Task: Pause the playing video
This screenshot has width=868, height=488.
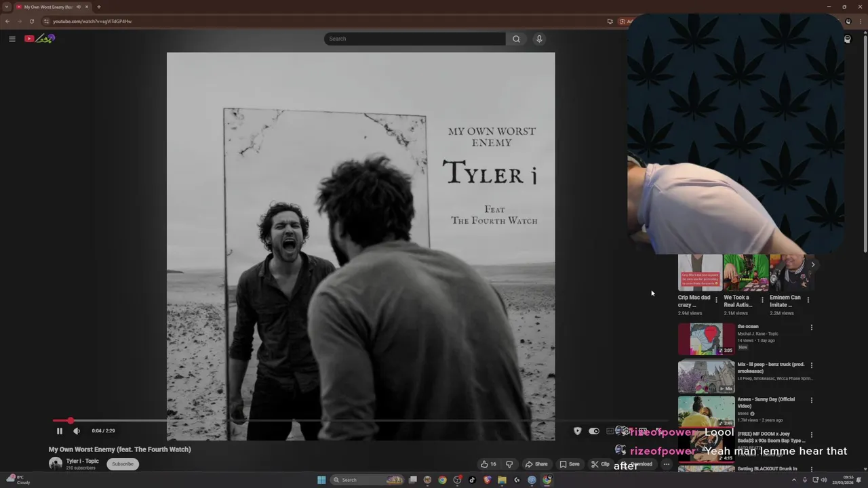Action: coord(59,430)
